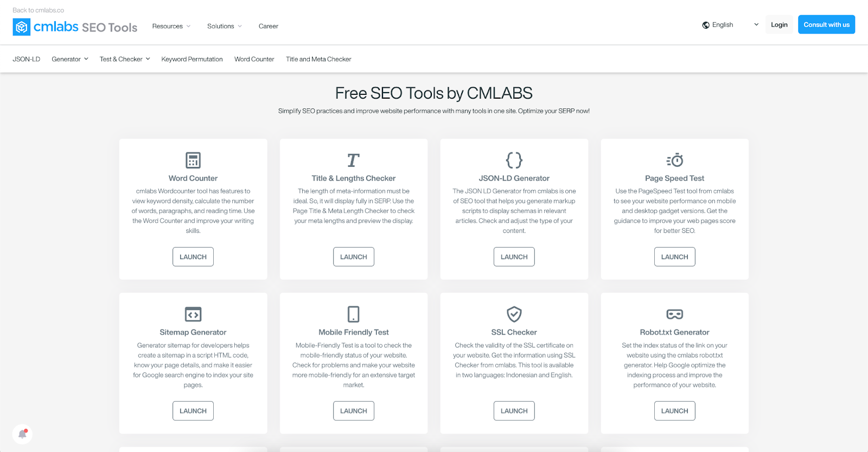Viewport: 868px width, 452px height.
Task: Click the Mobile Friendly Test phone icon
Action: (354, 314)
